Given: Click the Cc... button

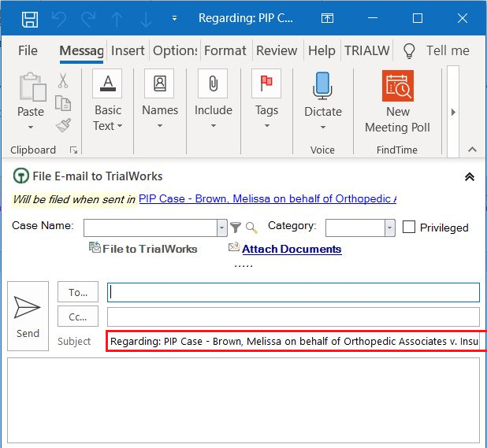Looking at the screenshot, I should click(x=78, y=317).
